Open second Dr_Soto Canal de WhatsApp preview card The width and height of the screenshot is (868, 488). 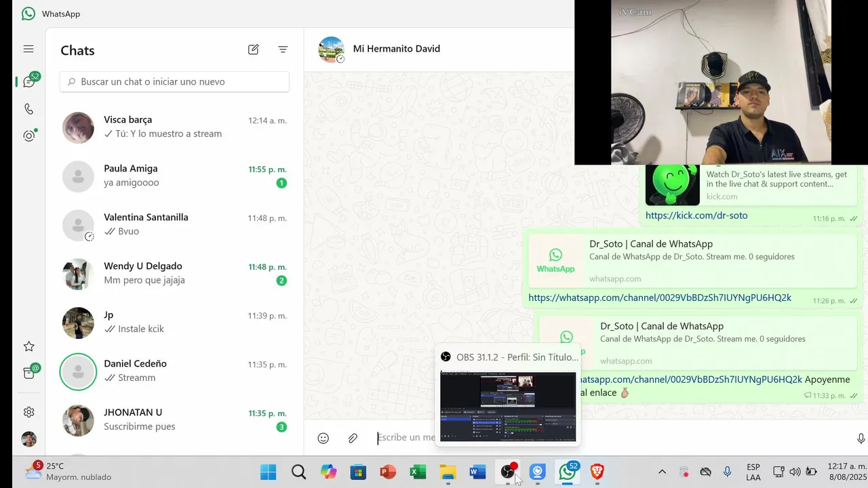(698, 344)
